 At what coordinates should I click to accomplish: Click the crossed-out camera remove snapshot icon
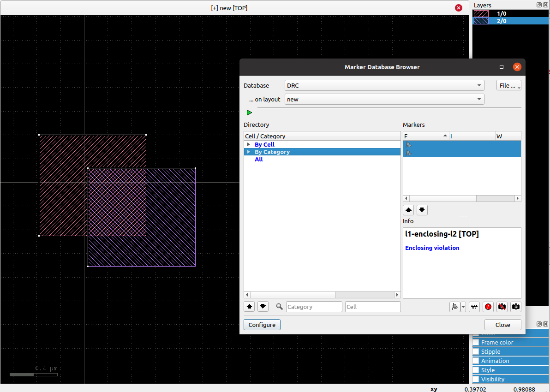502,307
